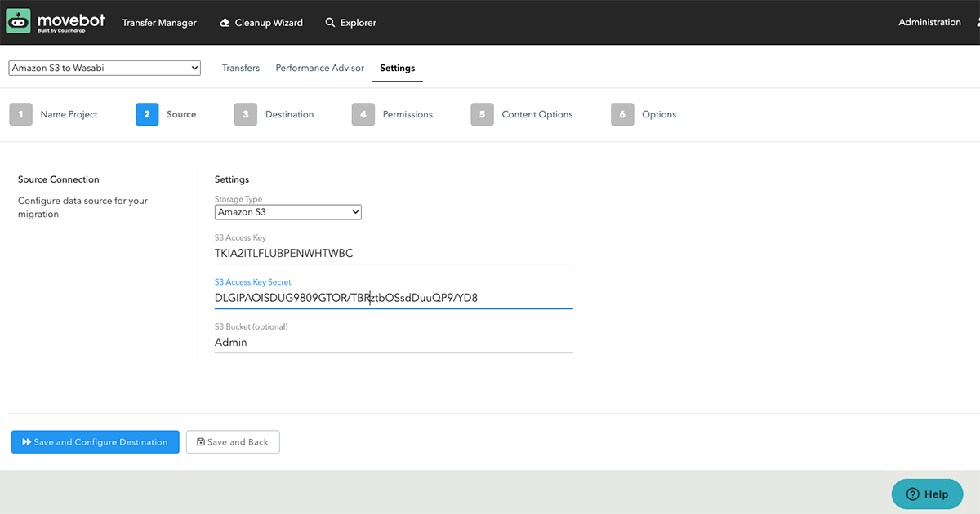
Task: Open the Administration menu
Action: tap(929, 22)
